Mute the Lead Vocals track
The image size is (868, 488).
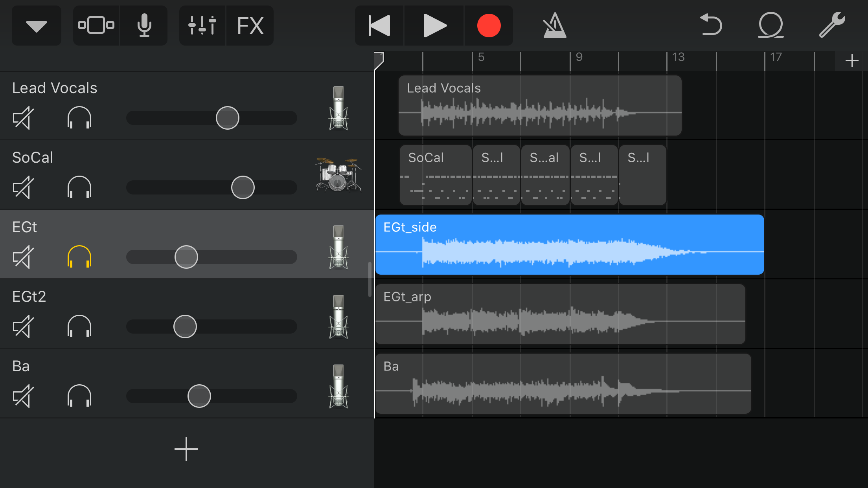[23, 118]
